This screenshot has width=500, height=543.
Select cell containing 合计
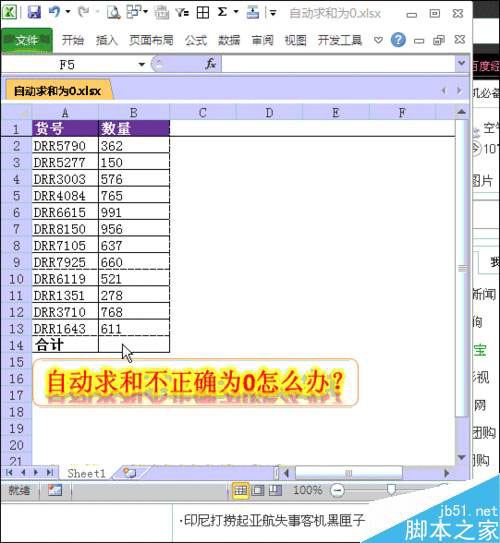pyautogui.click(x=65, y=344)
